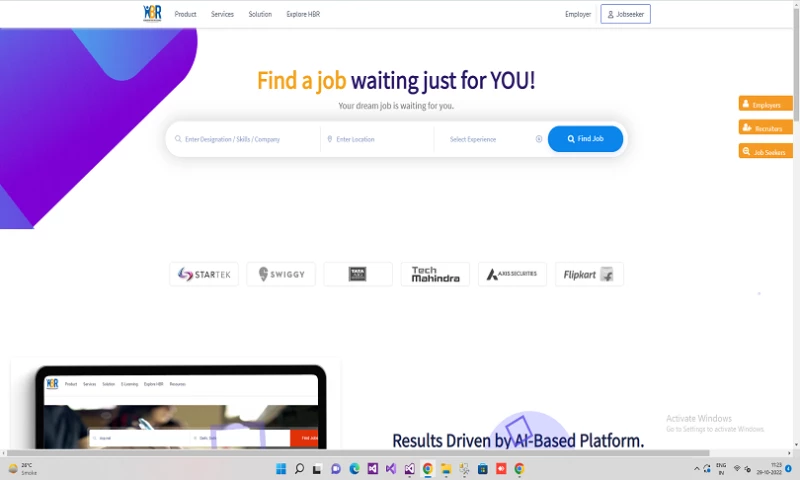The height and width of the screenshot is (480, 800).
Task: Open the Select Experience dropdown
Action: click(x=490, y=139)
